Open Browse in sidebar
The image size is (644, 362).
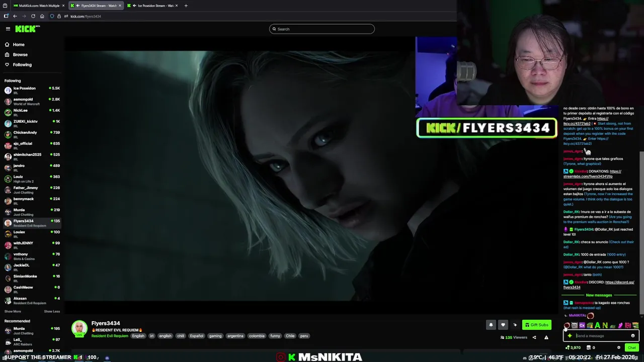pos(20,54)
